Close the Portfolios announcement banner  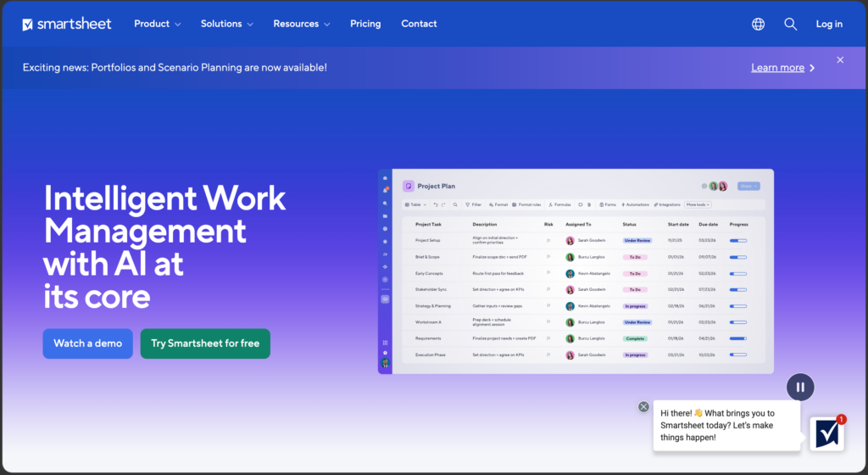840,59
